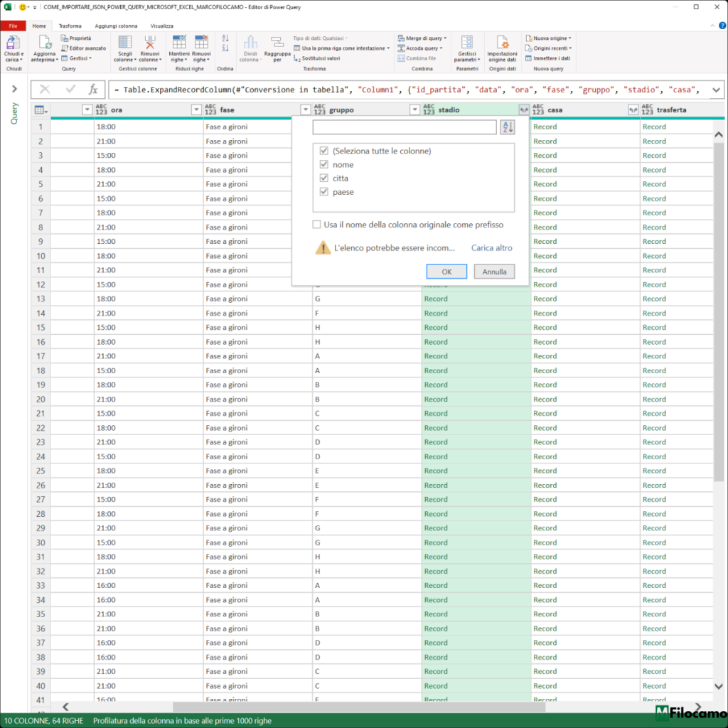The height and width of the screenshot is (728, 728).
Task: Open Tipo di dati dropdown
Action: click(x=321, y=38)
